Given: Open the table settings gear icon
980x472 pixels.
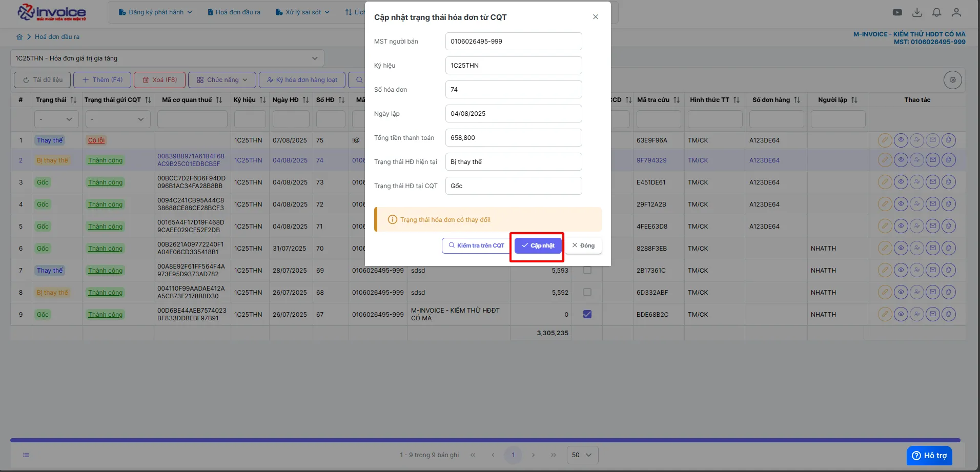Looking at the screenshot, I should (952, 80).
